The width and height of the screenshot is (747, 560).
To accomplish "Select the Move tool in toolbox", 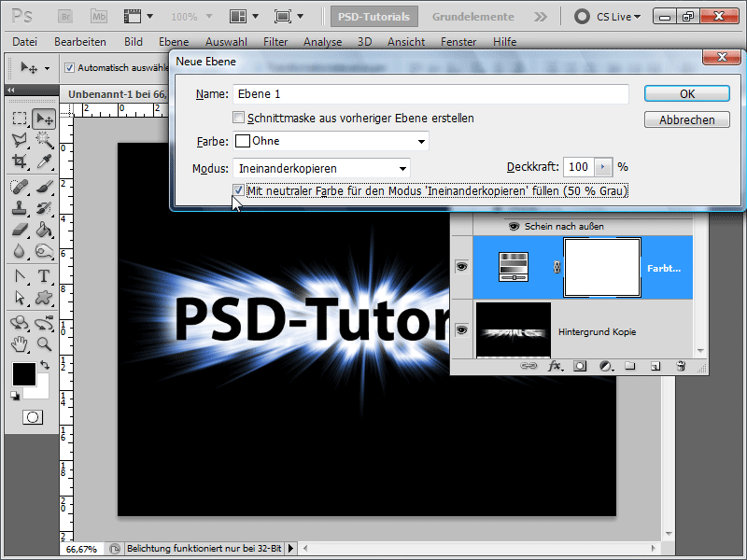I will coord(44,119).
